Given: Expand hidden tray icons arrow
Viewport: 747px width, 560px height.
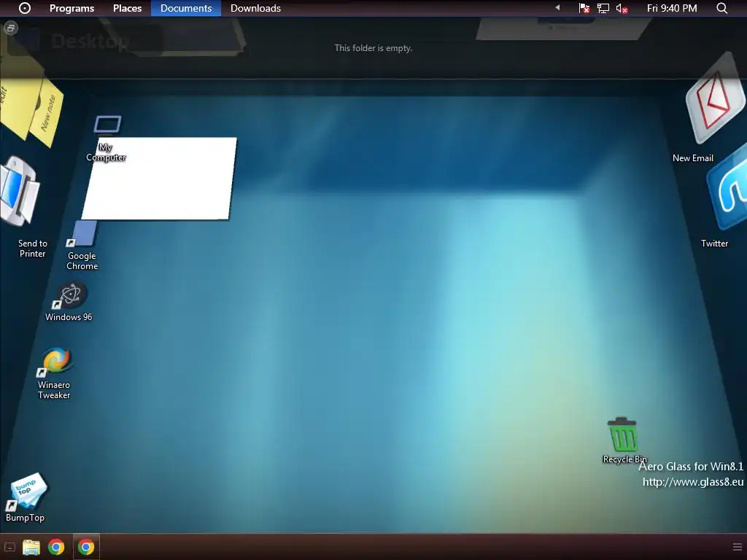Looking at the screenshot, I should [x=557, y=7].
